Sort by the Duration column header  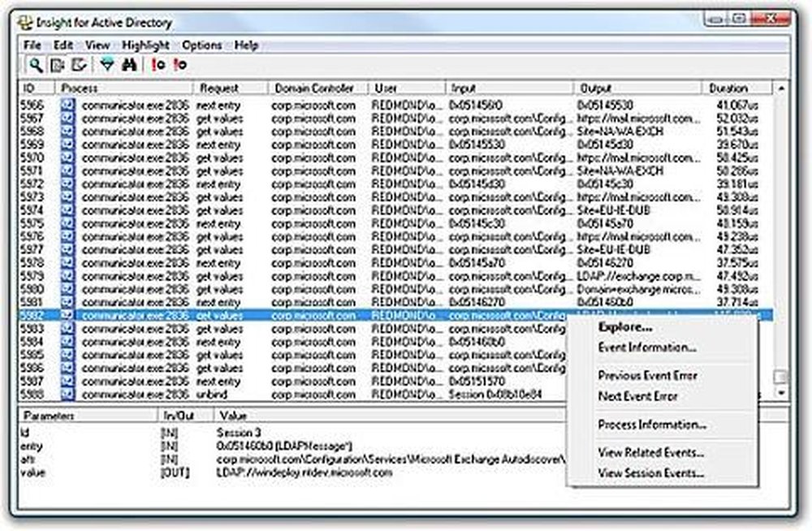point(737,88)
